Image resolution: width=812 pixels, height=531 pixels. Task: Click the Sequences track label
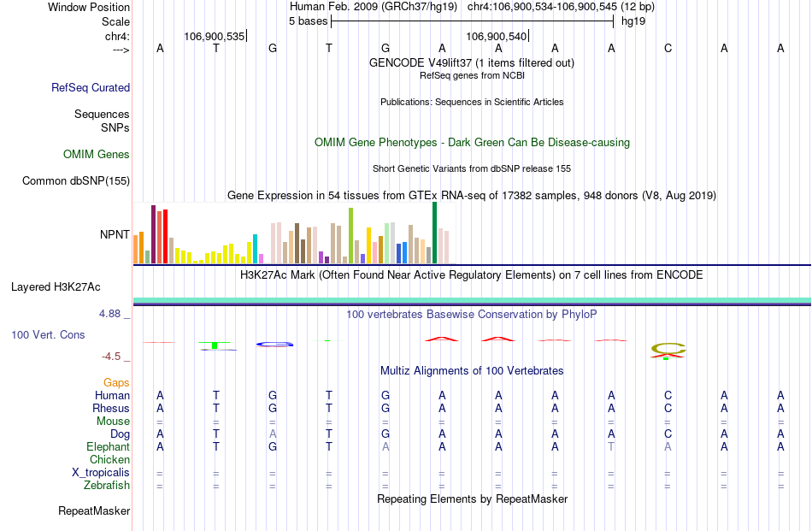tap(102, 114)
